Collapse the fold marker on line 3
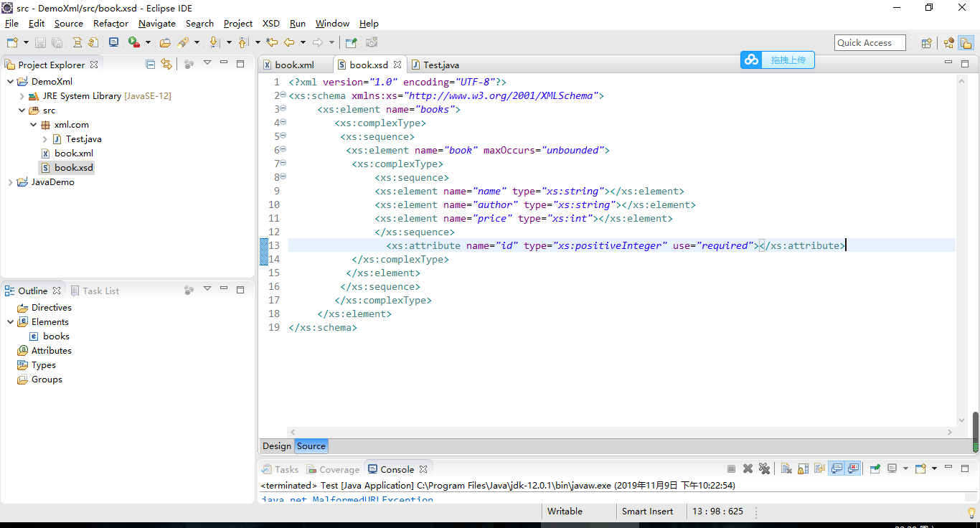 pyautogui.click(x=283, y=109)
